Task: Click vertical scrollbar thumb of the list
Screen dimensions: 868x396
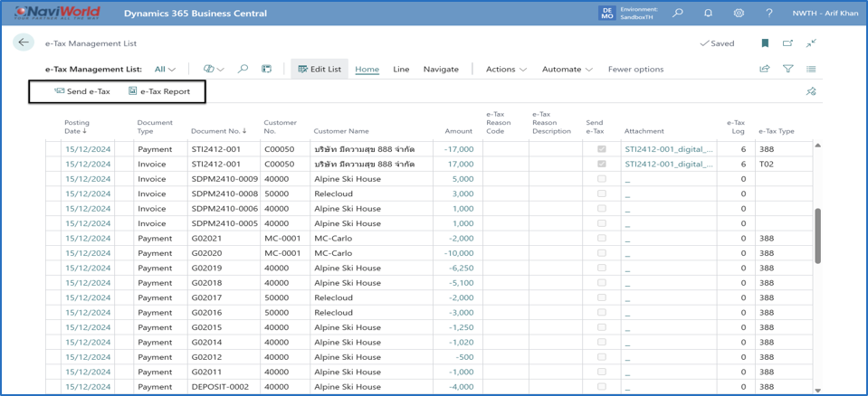Action: (x=817, y=236)
